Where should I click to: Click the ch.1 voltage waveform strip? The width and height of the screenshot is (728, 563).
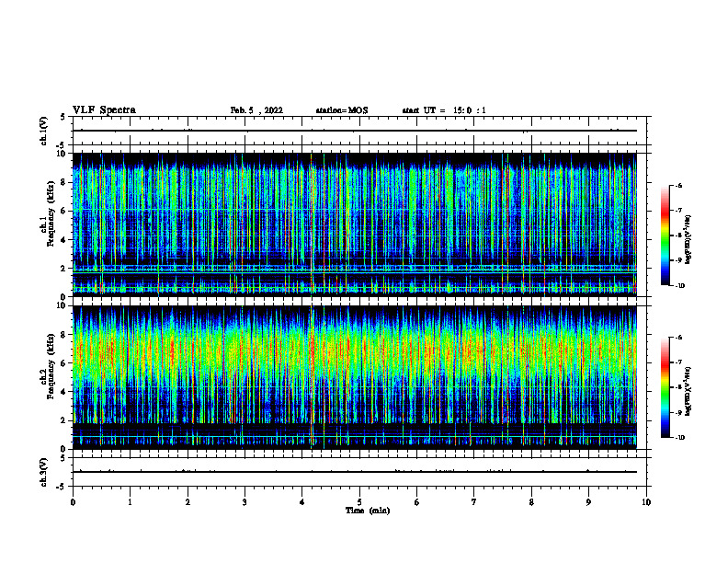click(359, 131)
